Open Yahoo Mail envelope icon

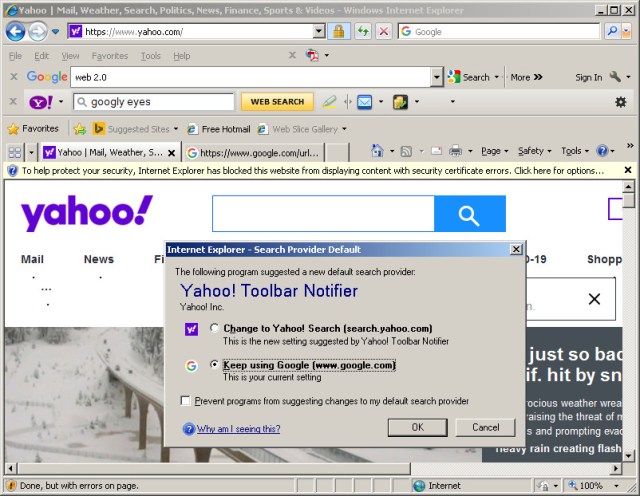pyautogui.click(x=364, y=102)
